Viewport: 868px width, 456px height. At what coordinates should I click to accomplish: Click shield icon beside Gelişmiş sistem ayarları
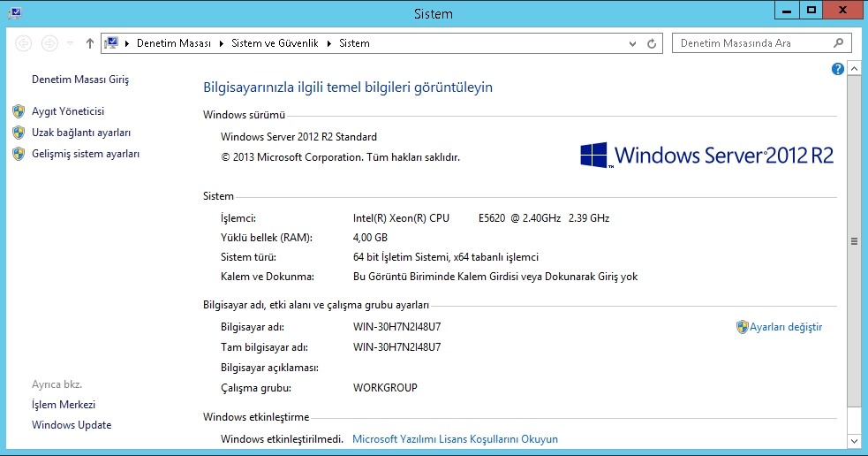[x=19, y=154]
